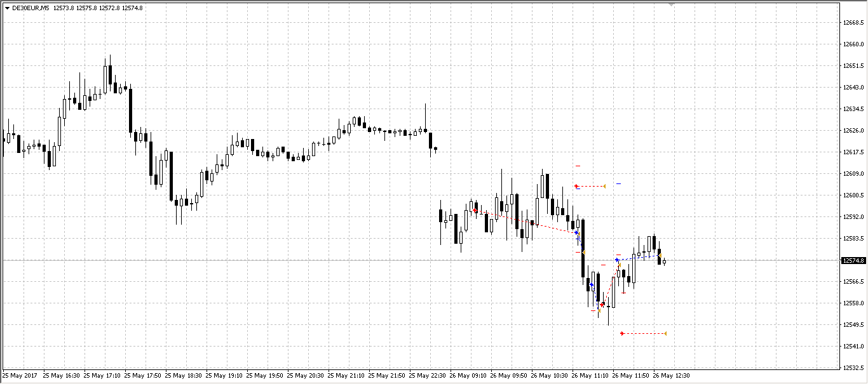This screenshot has height=384, width=868.
Task: Click the 25 May 16:30 time label
Action: (62, 376)
